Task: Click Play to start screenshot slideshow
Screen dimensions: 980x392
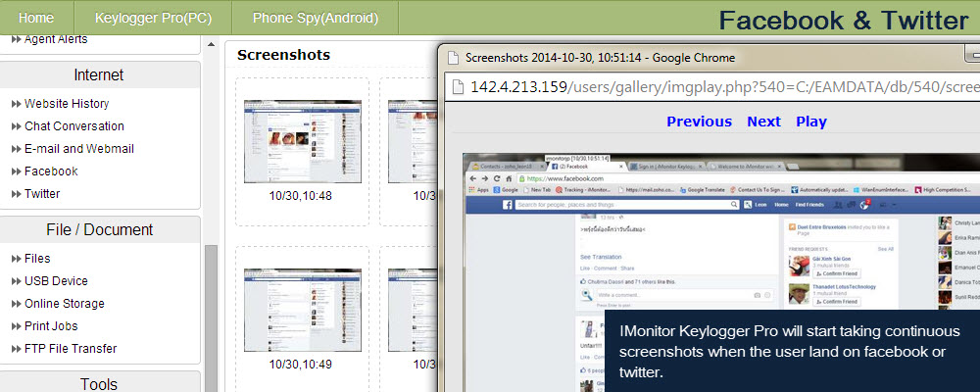Action: pyautogui.click(x=811, y=122)
